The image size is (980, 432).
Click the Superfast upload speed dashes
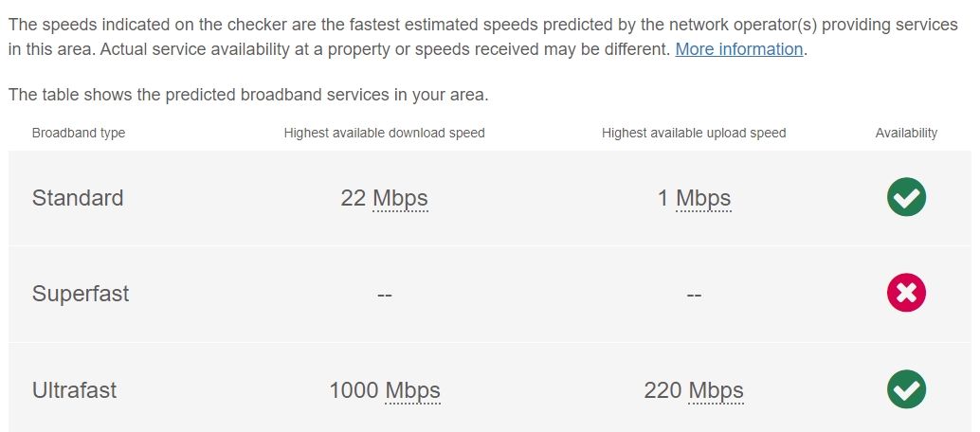coord(694,295)
